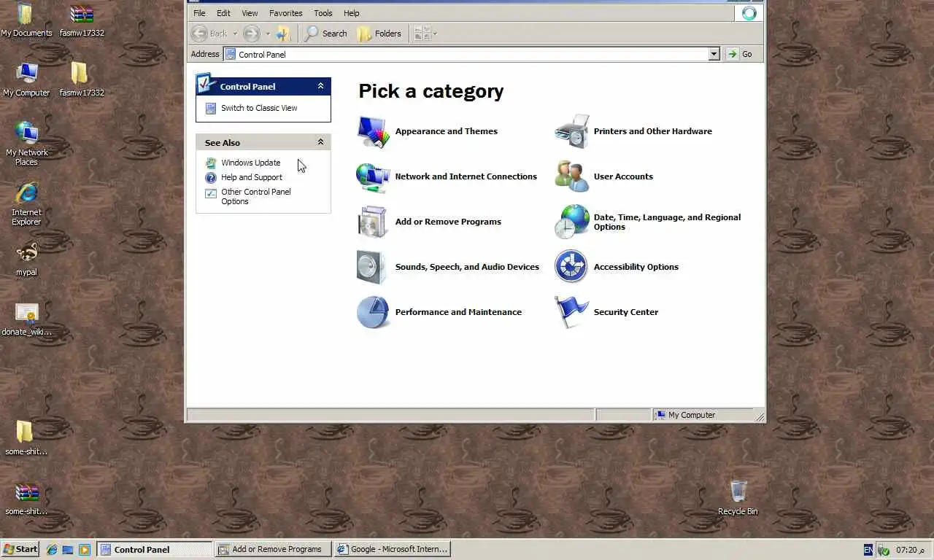The width and height of the screenshot is (934, 560).
Task: Open the Windows Update link
Action: tap(250, 163)
